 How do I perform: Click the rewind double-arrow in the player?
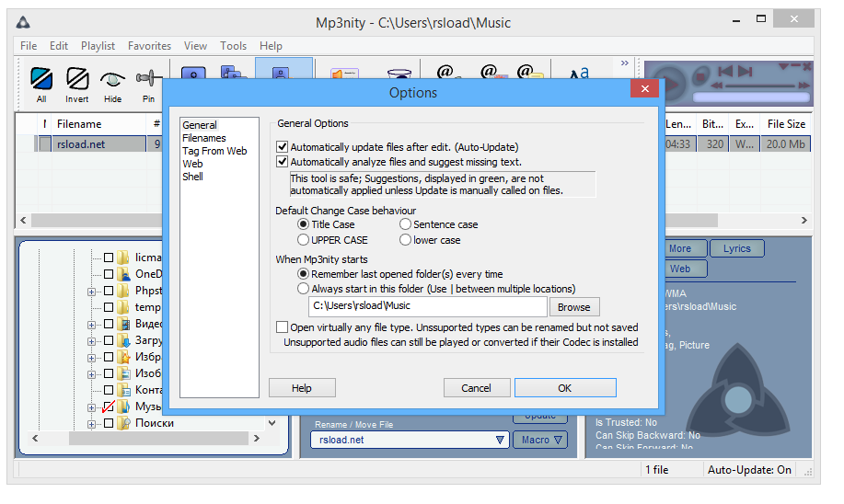coord(716,86)
